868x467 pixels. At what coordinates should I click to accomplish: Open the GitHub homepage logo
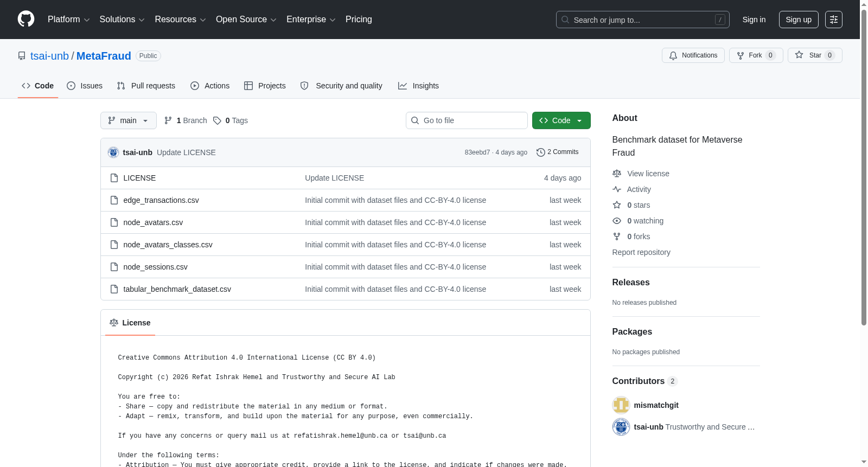(26, 20)
